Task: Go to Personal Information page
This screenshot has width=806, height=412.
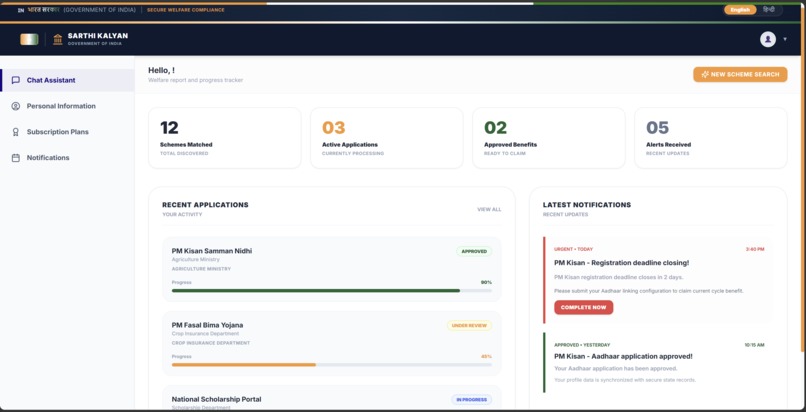Action: [67, 106]
